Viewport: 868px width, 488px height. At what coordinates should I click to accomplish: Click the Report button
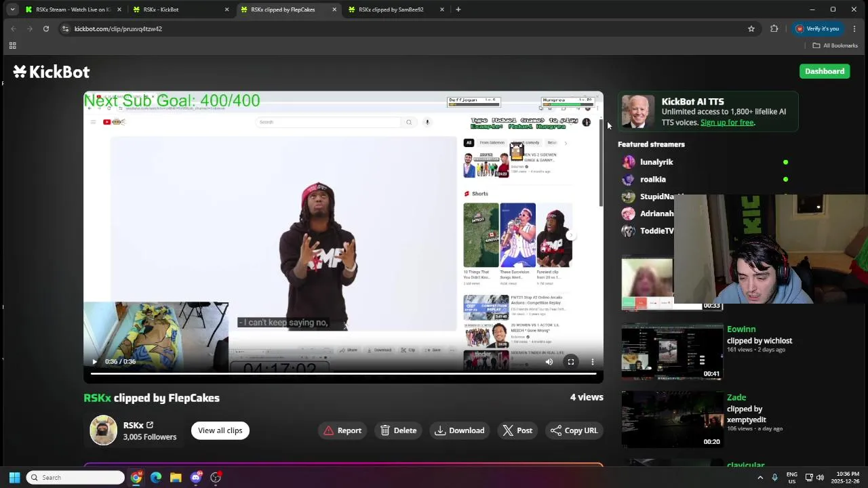tap(342, 430)
